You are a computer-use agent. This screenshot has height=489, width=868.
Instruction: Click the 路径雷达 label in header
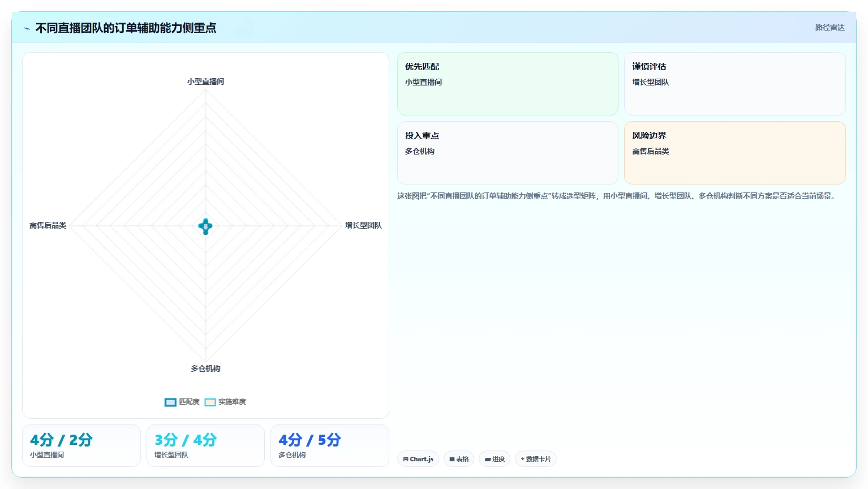pyautogui.click(x=830, y=27)
